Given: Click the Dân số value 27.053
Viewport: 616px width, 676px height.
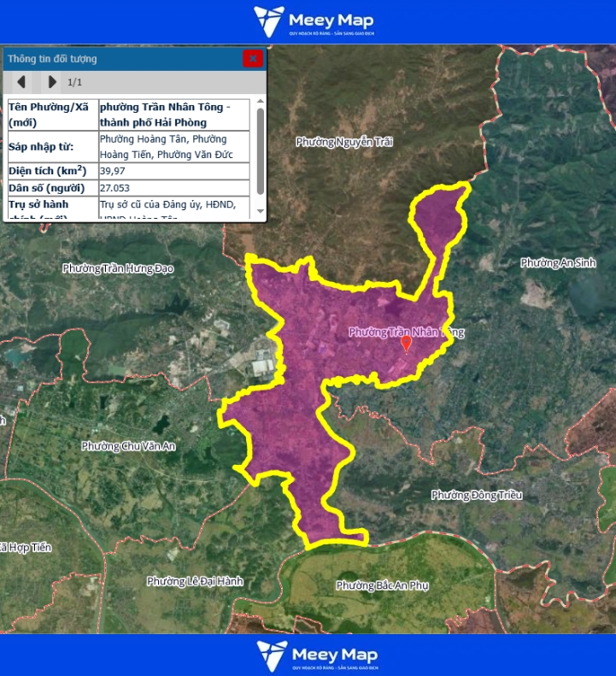Looking at the screenshot, I should point(115,187).
